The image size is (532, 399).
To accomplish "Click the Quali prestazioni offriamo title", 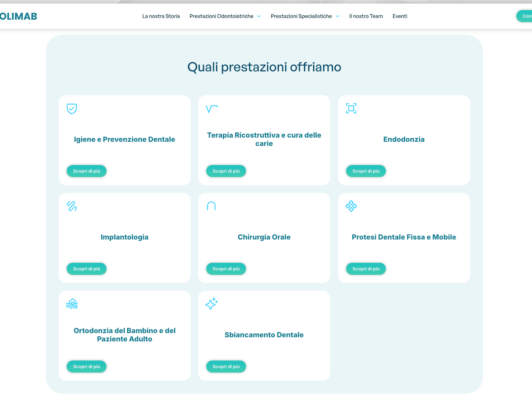I will [264, 67].
